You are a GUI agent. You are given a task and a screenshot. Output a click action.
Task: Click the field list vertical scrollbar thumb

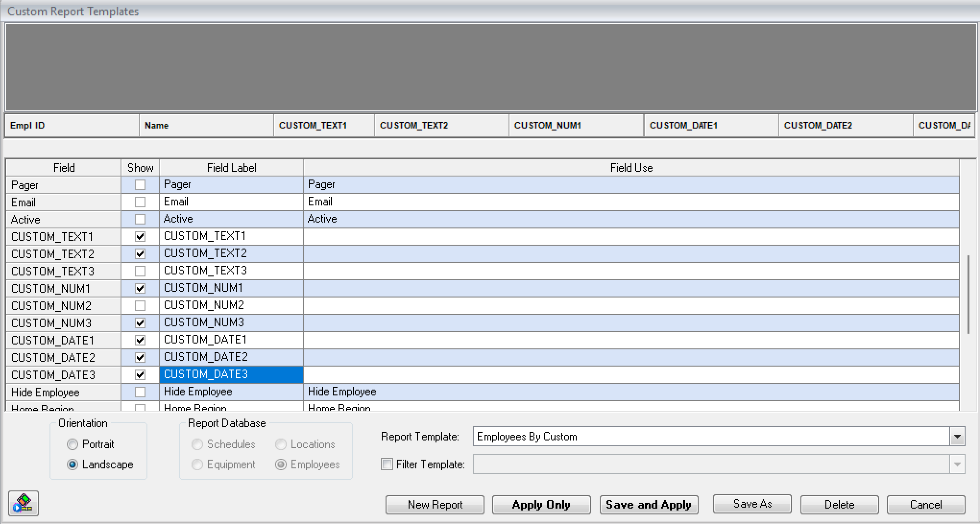[968, 295]
